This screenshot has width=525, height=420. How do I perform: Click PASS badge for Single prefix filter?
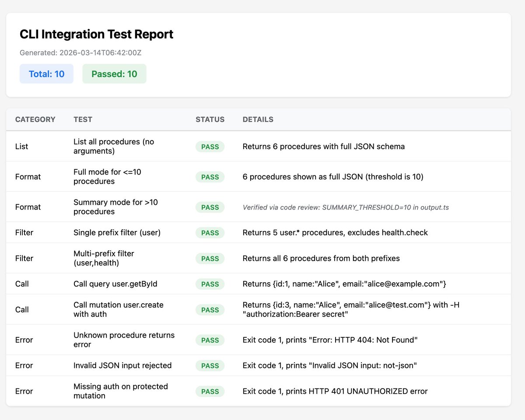click(210, 233)
